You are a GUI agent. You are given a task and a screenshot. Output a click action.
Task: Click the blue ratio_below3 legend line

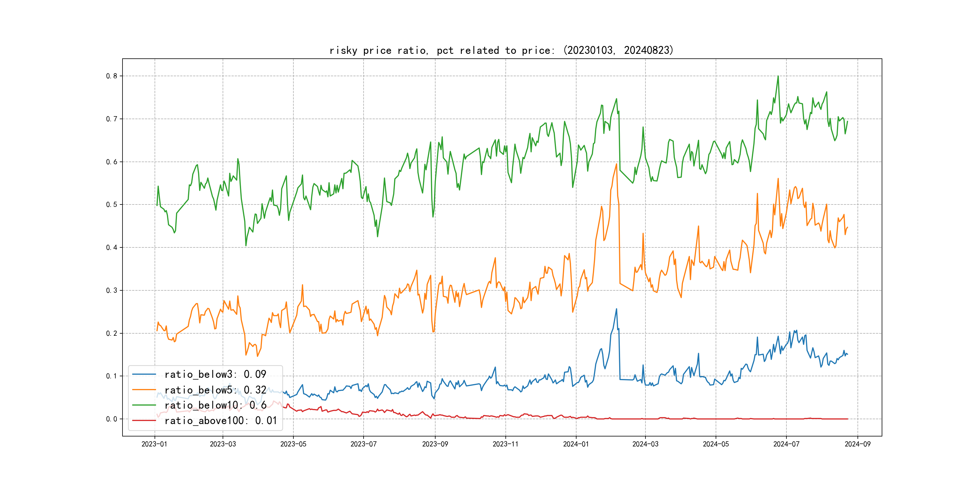click(144, 374)
